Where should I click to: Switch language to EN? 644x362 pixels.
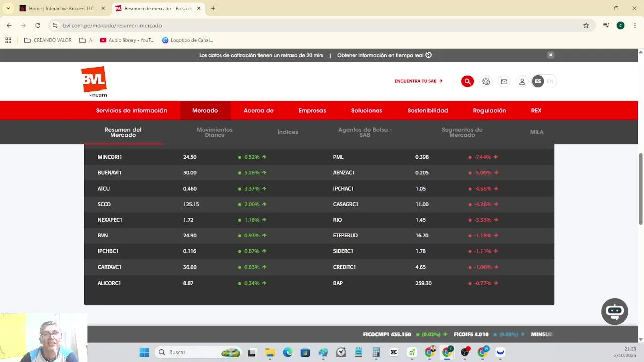[550, 81]
